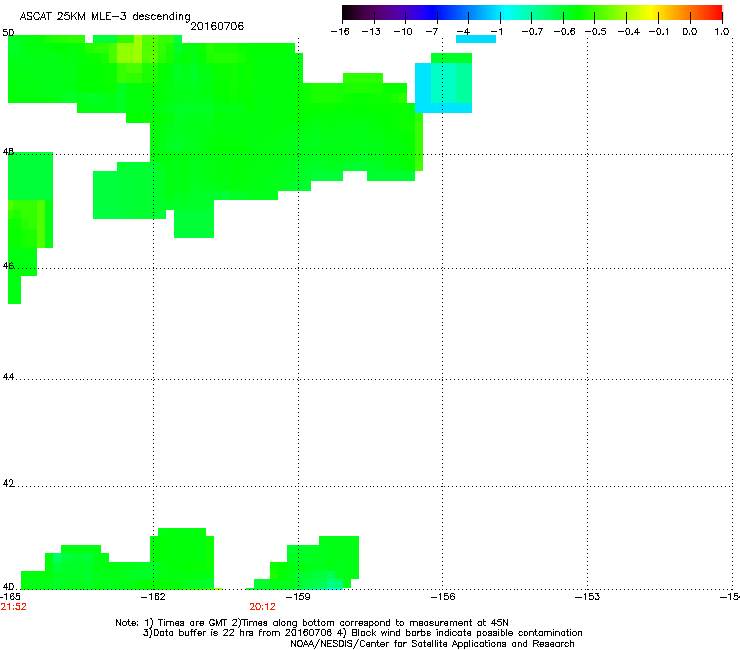Click the NOAA/NESDIS credit line
The height and width of the screenshot is (650, 740).
point(432,644)
